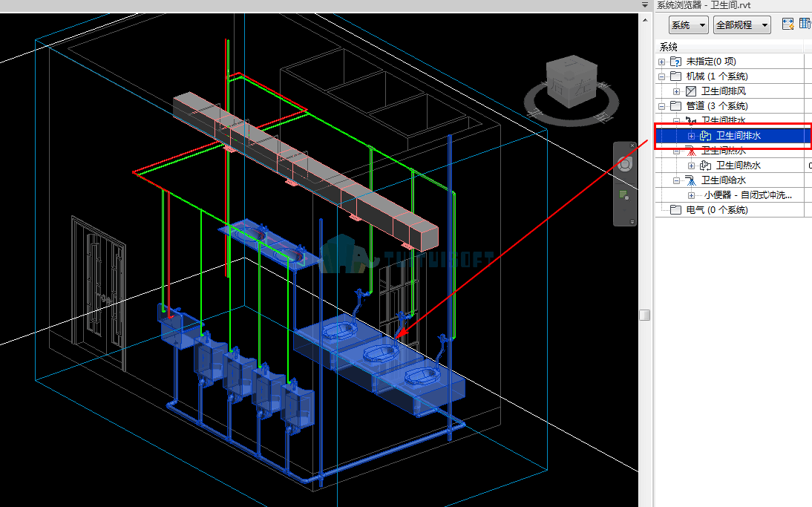The width and height of the screenshot is (812, 507).
Task: Click the steering wheel icon in navigation bar
Action: (625, 165)
